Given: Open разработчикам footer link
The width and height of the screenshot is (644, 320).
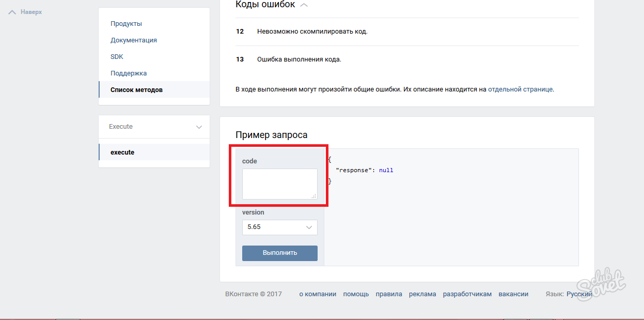Looking at the screenshot, I should pos(467,294).
